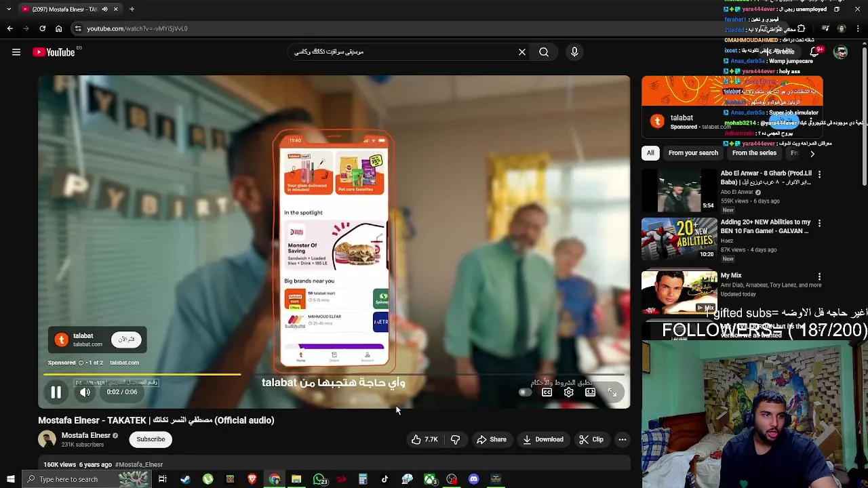Open the Calculator app from the taskbar

[363, 479]
